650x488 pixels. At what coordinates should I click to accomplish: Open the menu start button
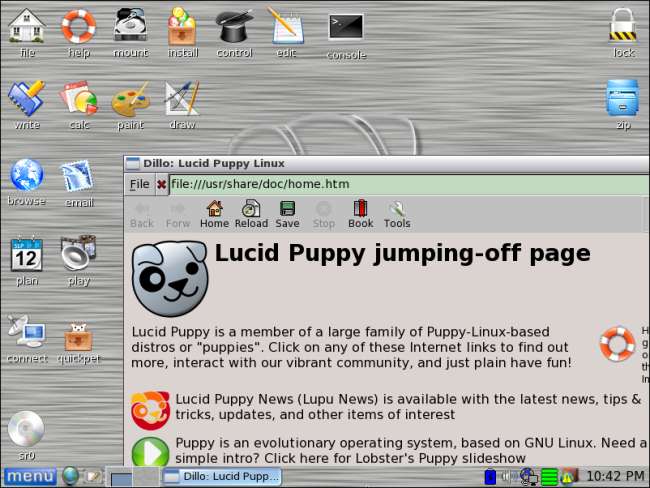pos(30,476)
